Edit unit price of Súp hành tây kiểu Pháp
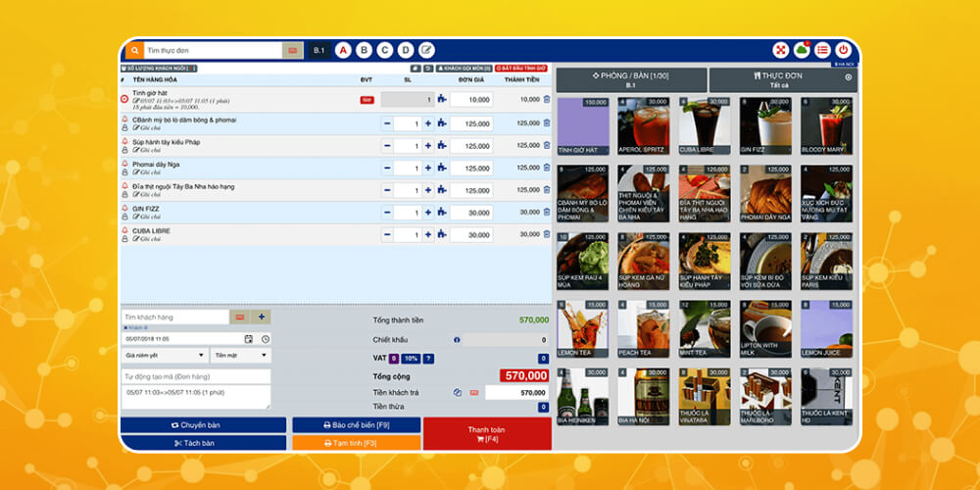The height and width of the screenshot is (490, 980). pyautogui.click(x=471, y=146)
